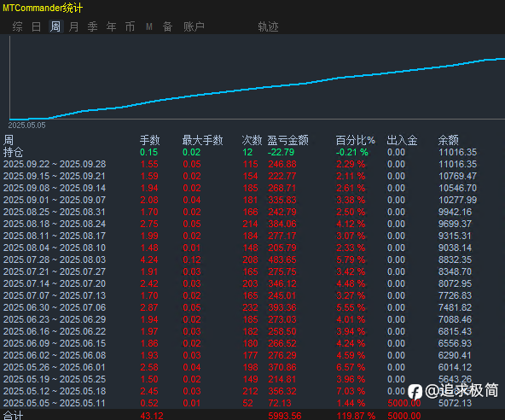Select the 2025.07.28 ~ 2025.08.03 week row
The height and width of the screenshot is (420, 505).
[252, 260]
